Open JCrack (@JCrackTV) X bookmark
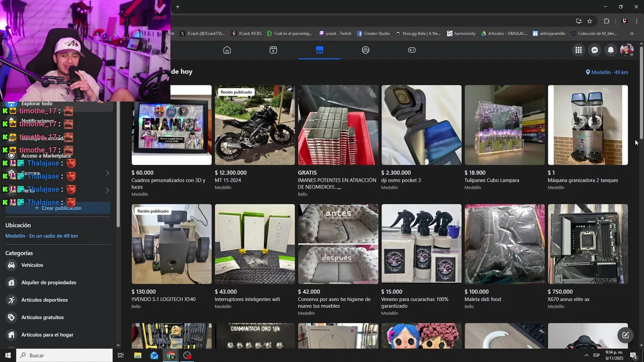The height and width of the screenshot is (362, 644). pyautogui.click(x=202, y=34)
